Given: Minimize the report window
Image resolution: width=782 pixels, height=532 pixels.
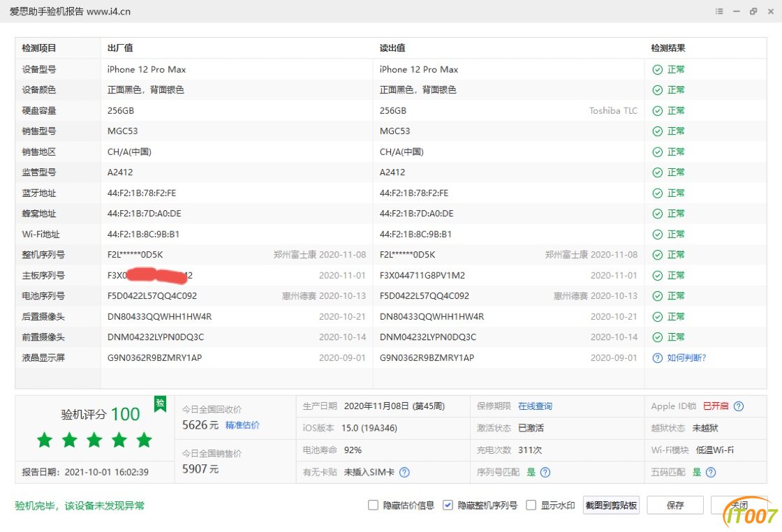Looking at the screenshot, I should click(x=736, y=11).
